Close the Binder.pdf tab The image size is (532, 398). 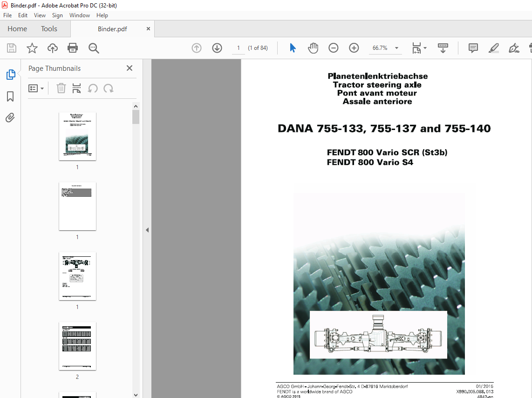pos(148,29)
